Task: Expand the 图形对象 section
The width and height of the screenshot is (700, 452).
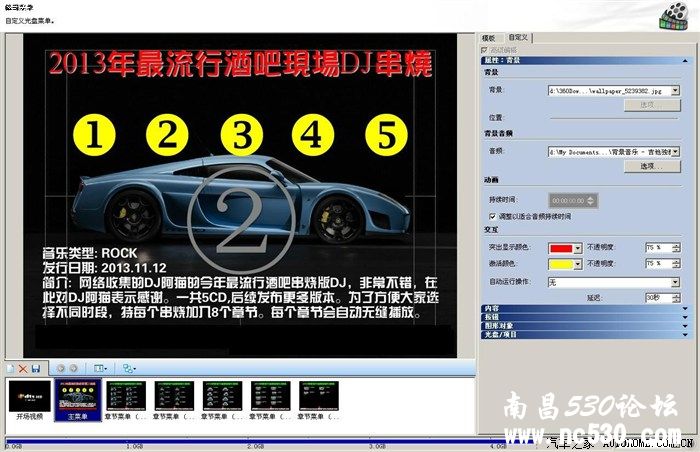Action: [x=587, y=326]
